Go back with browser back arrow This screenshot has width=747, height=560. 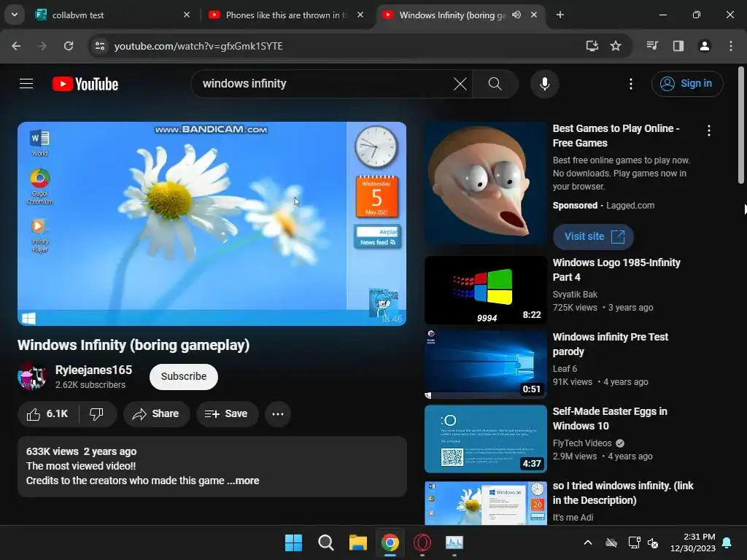(x=16, y=46)
